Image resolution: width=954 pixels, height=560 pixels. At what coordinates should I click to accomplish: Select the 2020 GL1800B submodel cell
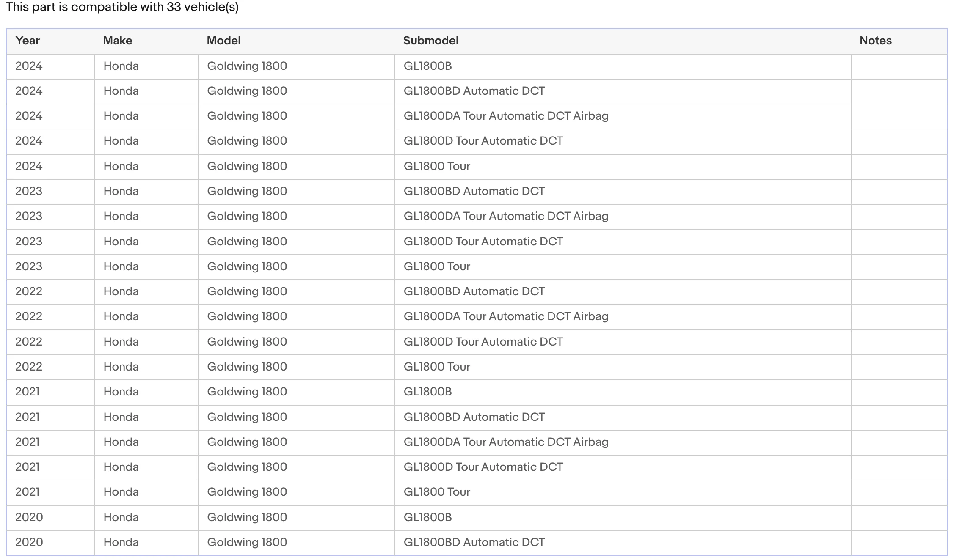623,518
